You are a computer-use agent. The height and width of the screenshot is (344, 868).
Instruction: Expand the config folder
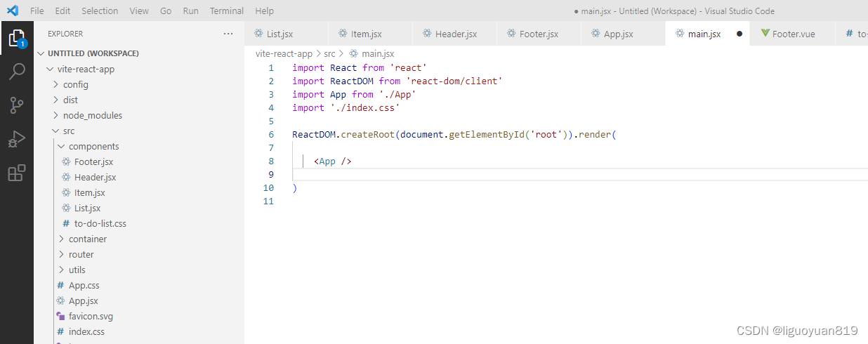coord(75,84)
